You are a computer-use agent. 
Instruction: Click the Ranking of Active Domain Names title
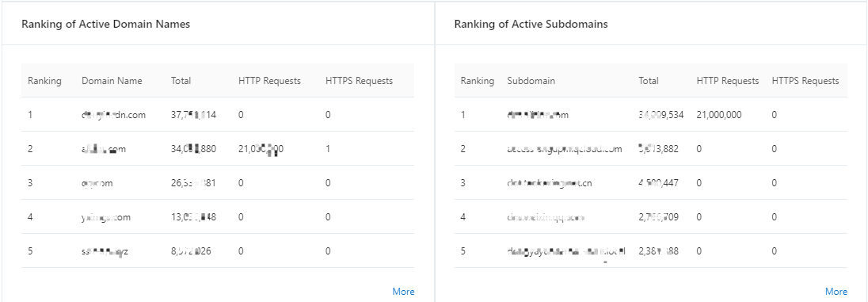tap(106, 24)
